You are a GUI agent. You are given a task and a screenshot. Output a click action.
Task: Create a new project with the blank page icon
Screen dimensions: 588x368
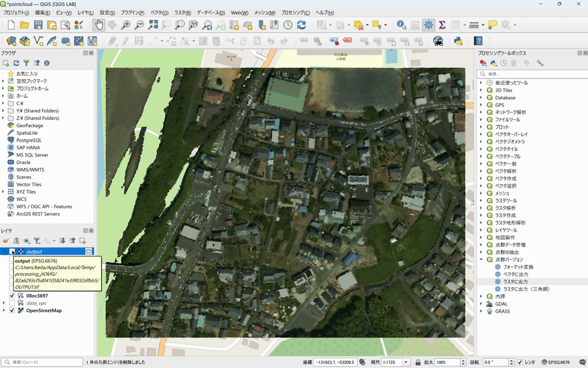[11, 25]
